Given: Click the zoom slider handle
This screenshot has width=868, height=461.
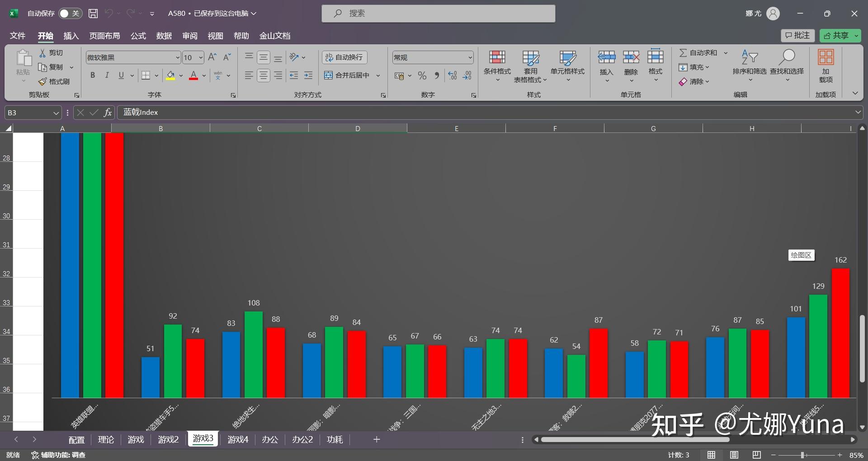Looking at the screenshot, I should [x=802, y=455].
